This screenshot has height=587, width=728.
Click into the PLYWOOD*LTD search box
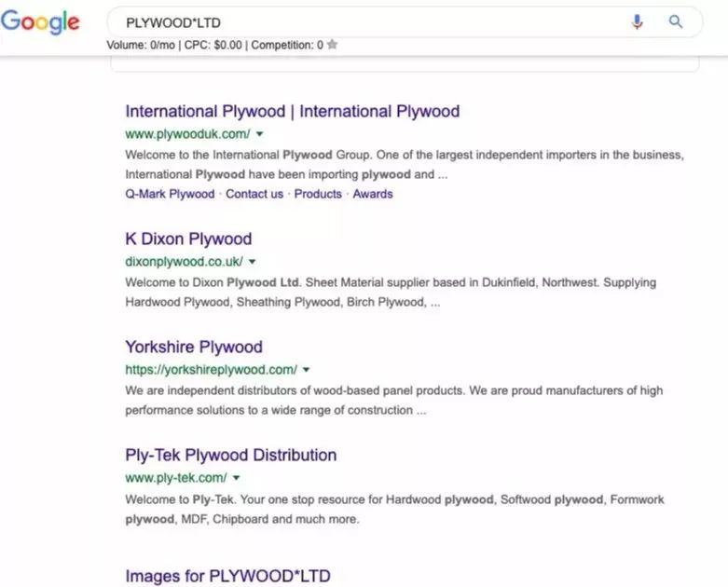[x=373, y=22]
